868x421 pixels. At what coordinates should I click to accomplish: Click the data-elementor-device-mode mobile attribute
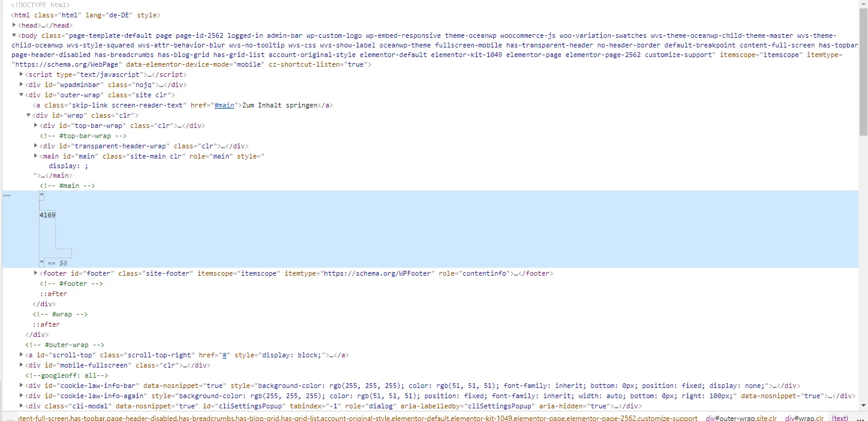[195, 64]
